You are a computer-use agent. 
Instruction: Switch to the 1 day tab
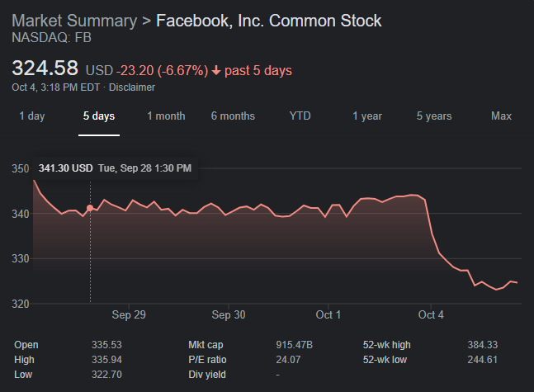[x=32, y=116]
